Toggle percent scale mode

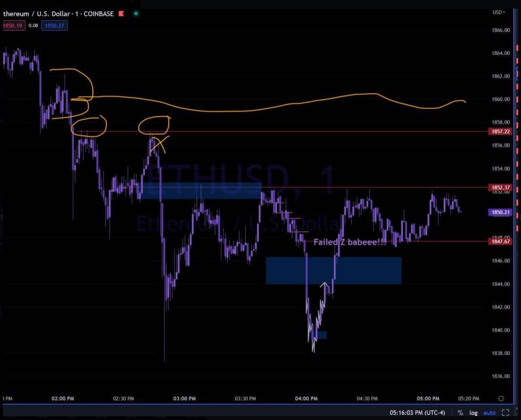pos(460,413)
